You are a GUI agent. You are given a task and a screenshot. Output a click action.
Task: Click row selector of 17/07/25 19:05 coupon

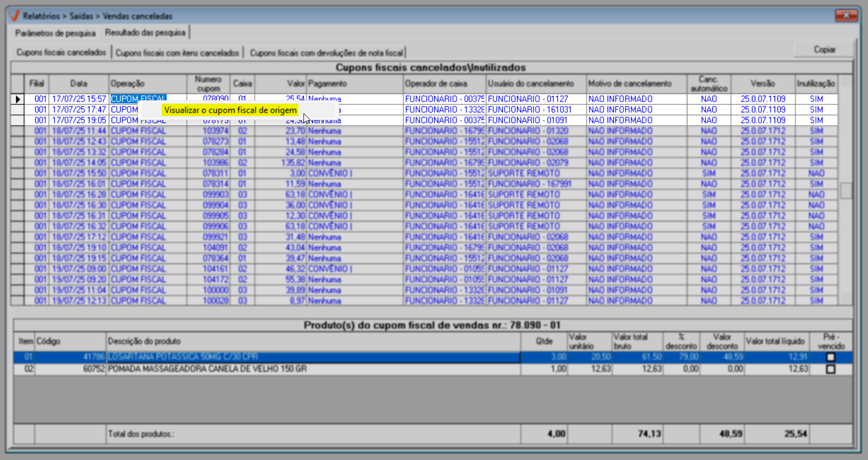point(18,121)
